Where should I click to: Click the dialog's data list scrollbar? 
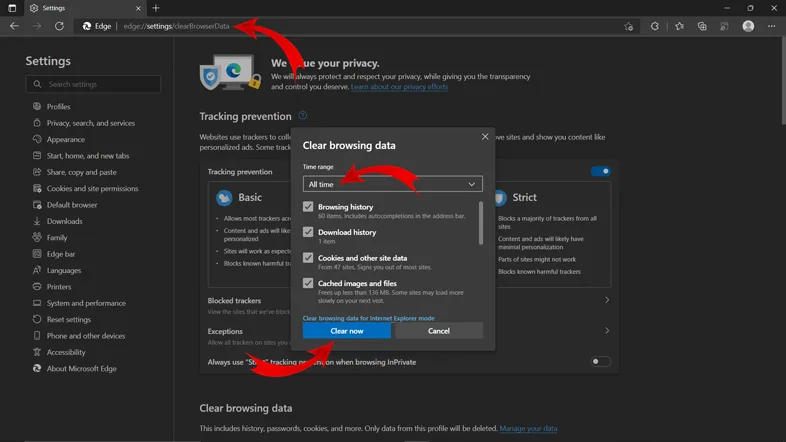pos(481,223)
